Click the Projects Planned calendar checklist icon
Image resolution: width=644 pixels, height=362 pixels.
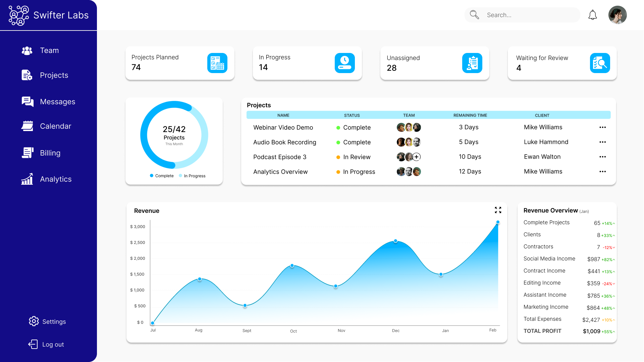click(217, 63)
